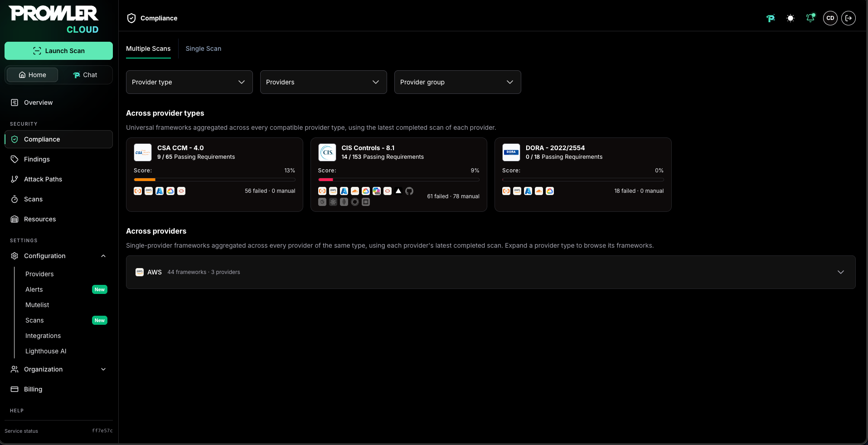
Task: Click the Google Cloud icon in DORA card
Action: click(550, 191)
